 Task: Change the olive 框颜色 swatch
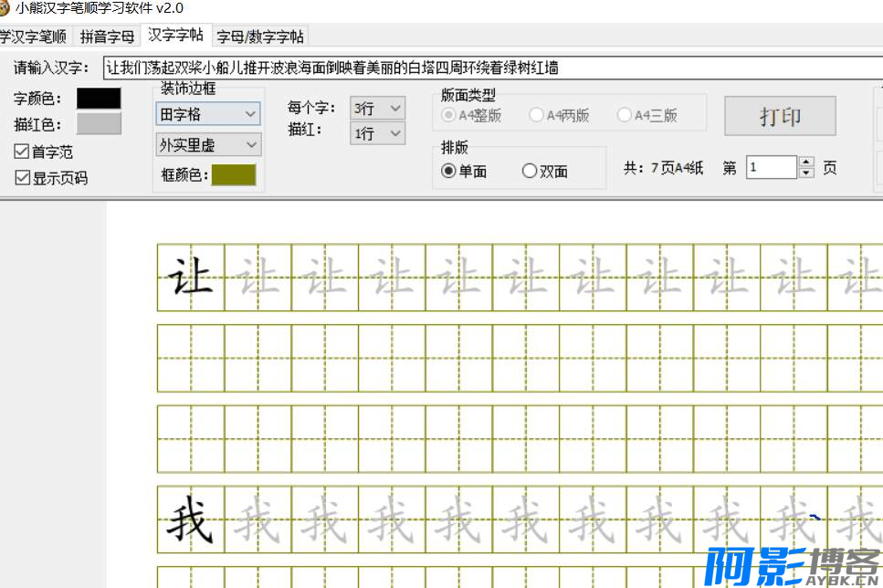click(234, 174)
